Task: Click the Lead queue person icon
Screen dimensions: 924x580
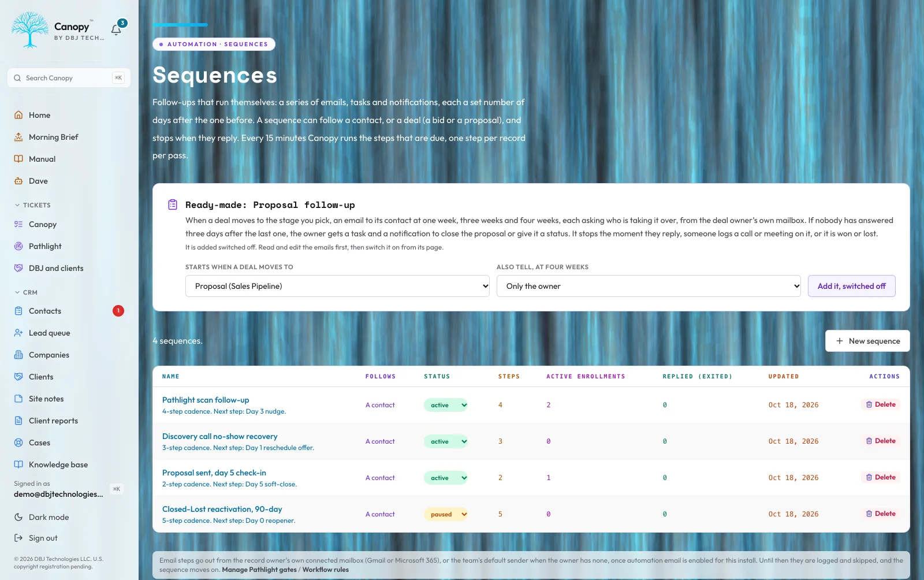Action: point(18,333)
